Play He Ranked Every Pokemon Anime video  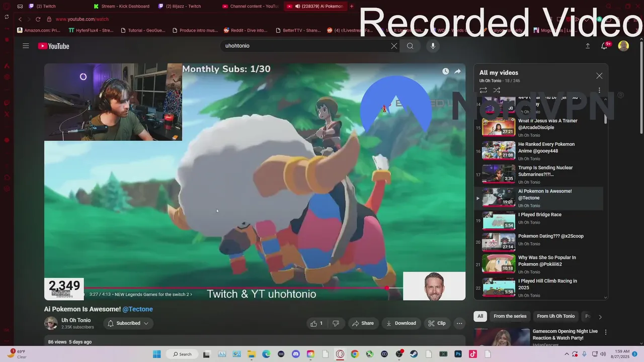click(x=539, y=151)
